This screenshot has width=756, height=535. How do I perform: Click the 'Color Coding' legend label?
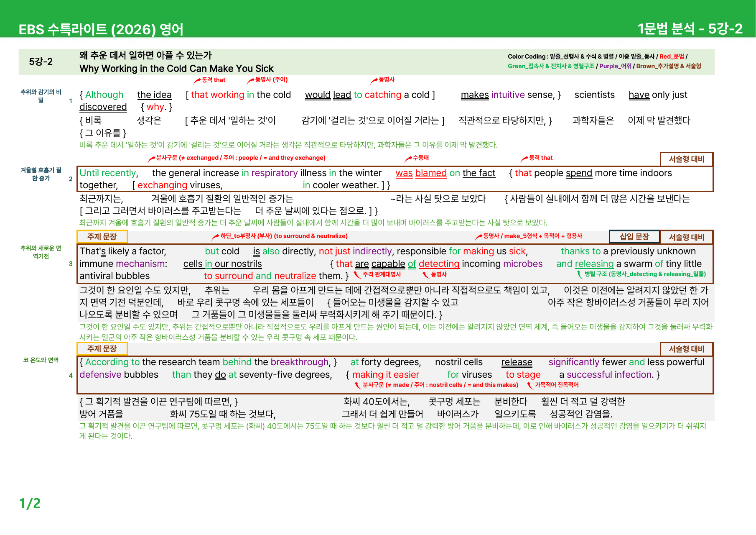[527, 56]
